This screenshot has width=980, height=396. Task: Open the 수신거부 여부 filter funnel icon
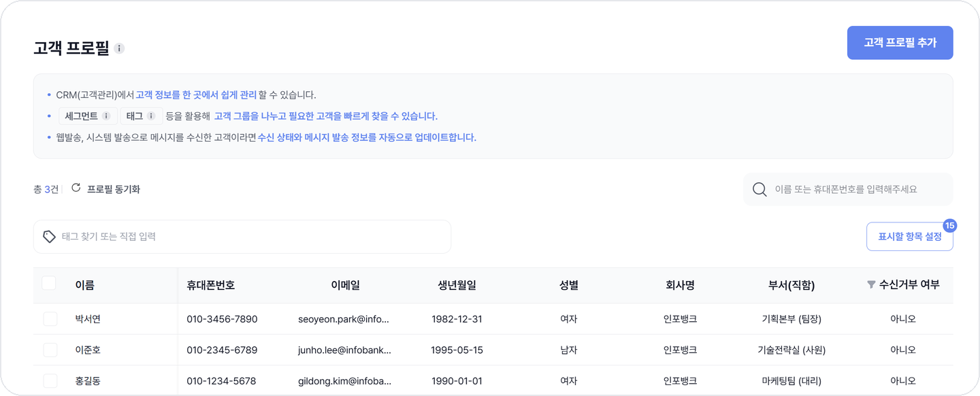(x=871, y=284)
